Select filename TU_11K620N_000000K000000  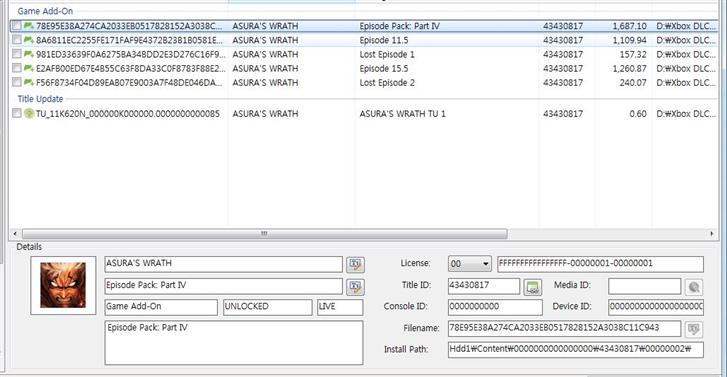(x=128, y=114)
